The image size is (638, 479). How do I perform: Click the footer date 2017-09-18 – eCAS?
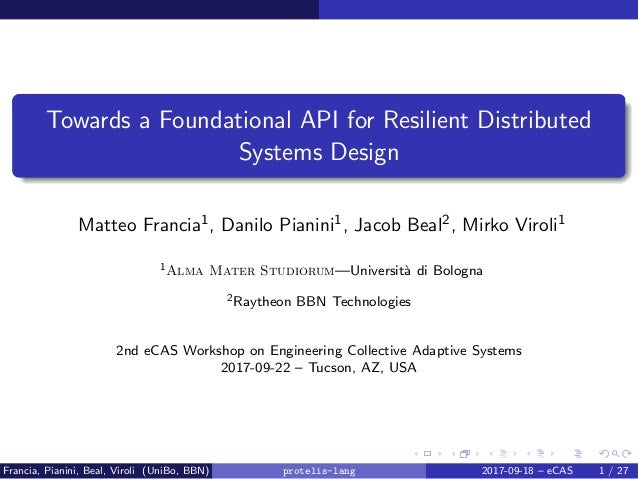pyautogui.click(x=527, y=470)
